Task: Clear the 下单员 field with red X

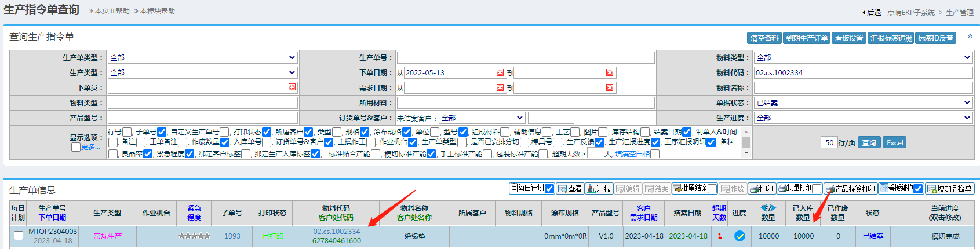Action: pos(292,87)
